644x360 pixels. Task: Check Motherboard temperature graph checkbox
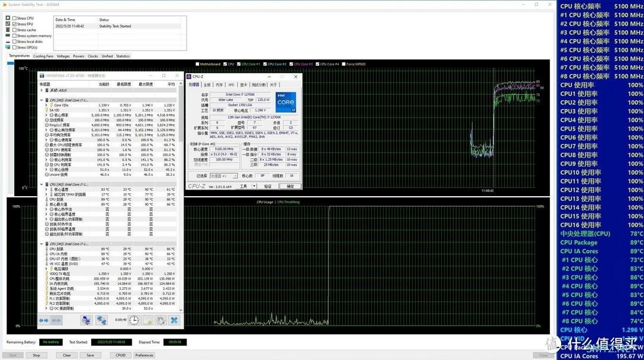197,64
